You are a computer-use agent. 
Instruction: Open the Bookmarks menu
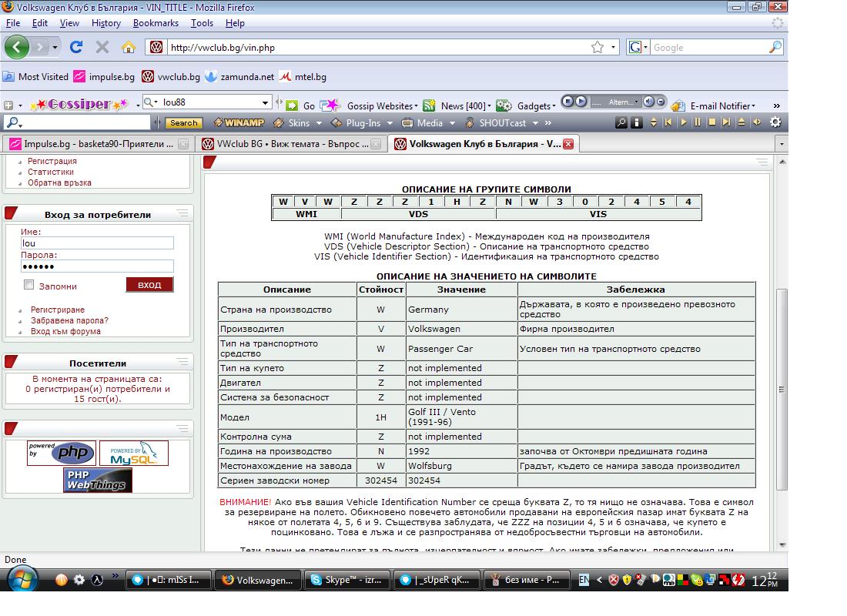click(x=156, y=23)
